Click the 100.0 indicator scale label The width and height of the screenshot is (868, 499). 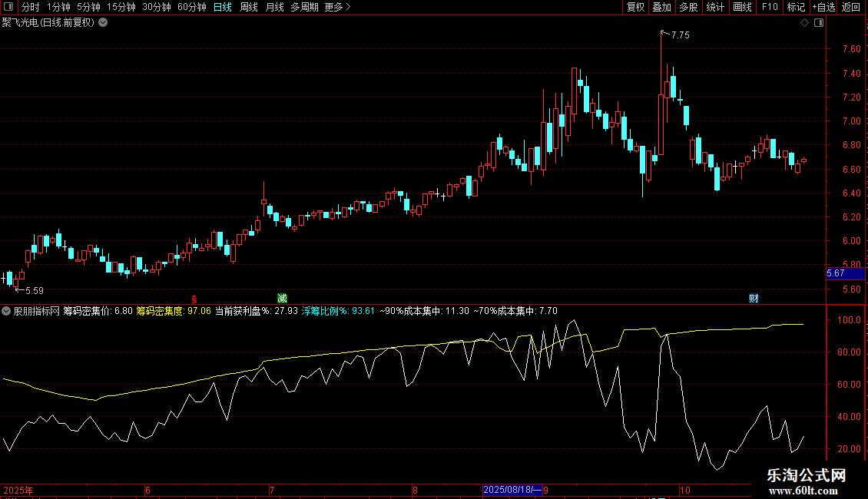[x=849, y=320]
